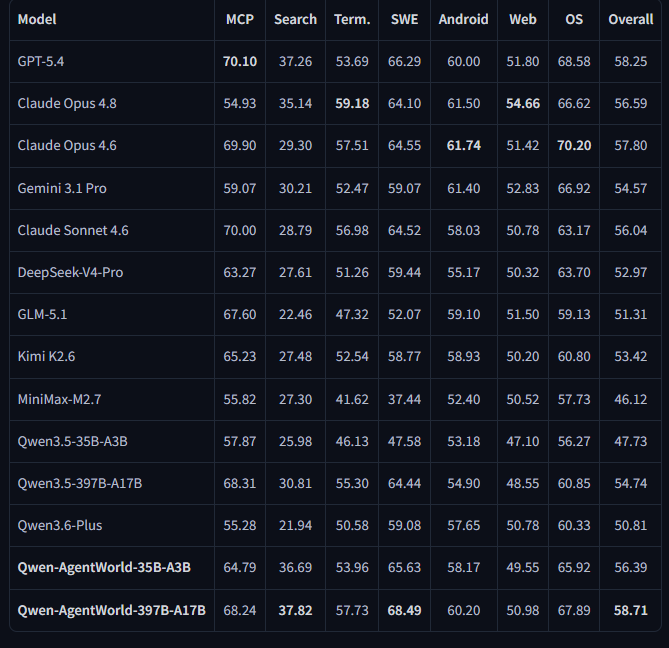The height and width of the screenshot is (648, 669).
Task: Select the Qwen3.5-35B-A3B row label
Action: (x=73, y=441)
